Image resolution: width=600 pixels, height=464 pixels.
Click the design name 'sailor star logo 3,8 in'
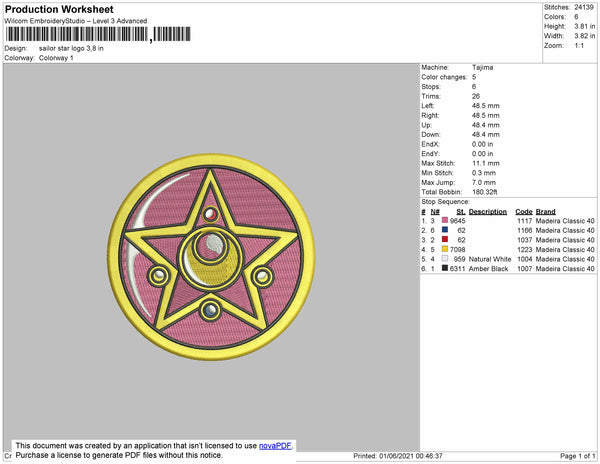[71, 49]
